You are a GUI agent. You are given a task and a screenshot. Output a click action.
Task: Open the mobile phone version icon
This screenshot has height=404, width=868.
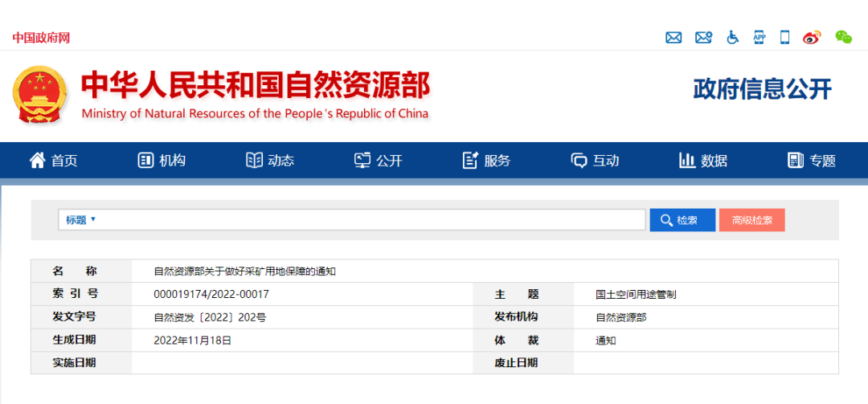pos(785,38)
